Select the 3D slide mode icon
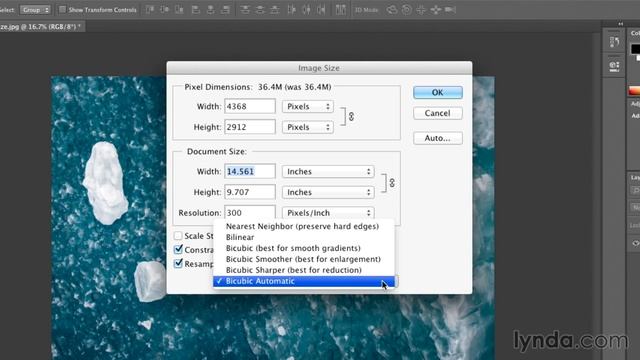 [x=436, y=9]
